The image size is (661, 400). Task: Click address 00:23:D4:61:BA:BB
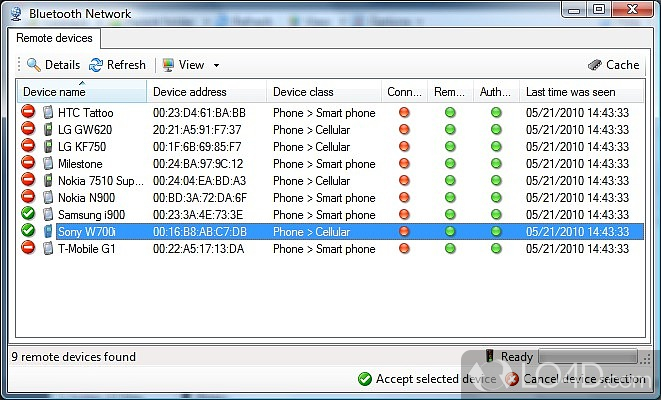[x=199, y=113]
